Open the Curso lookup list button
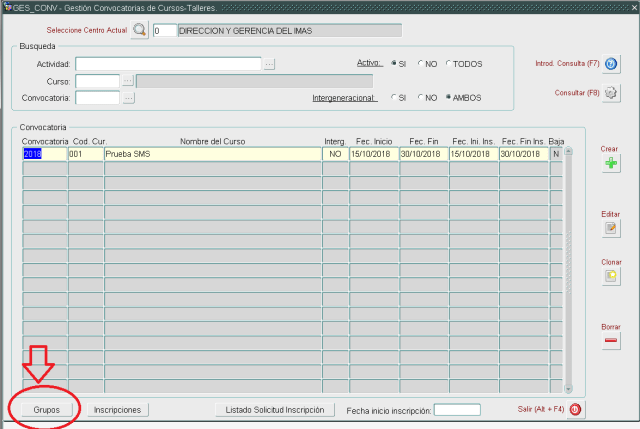Viewport: 640px width, 429px height. (x=127, y=81)
